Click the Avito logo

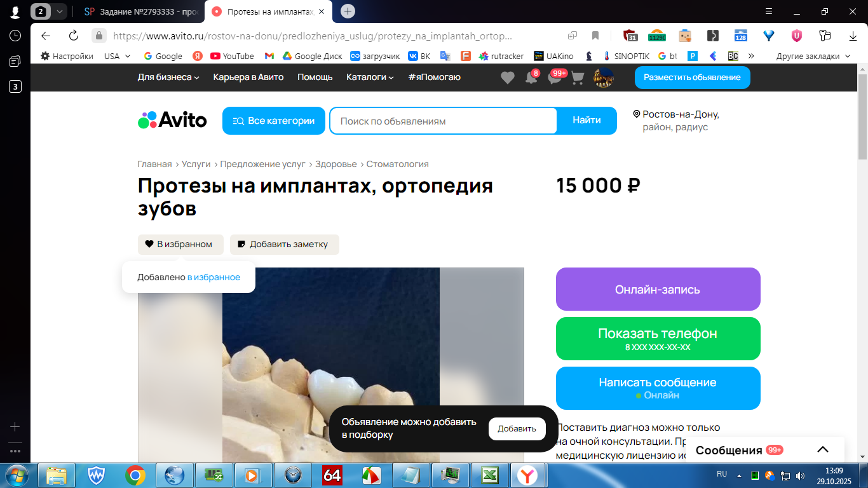(172, 120)
